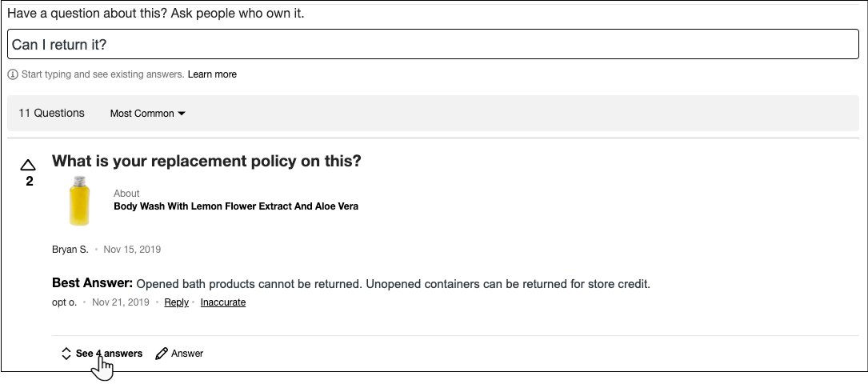The width and height of the screenshot is (868, 384).
Task: Click the answerer name opt o.
Action: click(x=64, y=302)
